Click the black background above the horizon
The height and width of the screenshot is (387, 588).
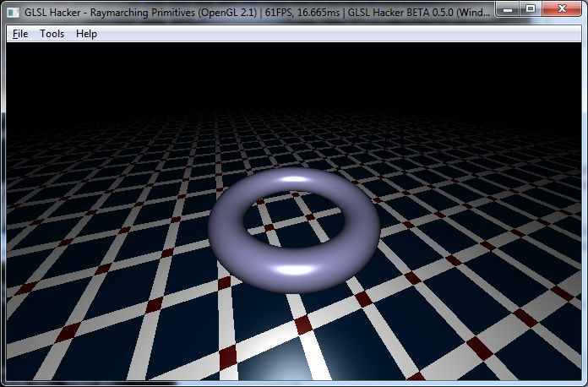[294, 72]
